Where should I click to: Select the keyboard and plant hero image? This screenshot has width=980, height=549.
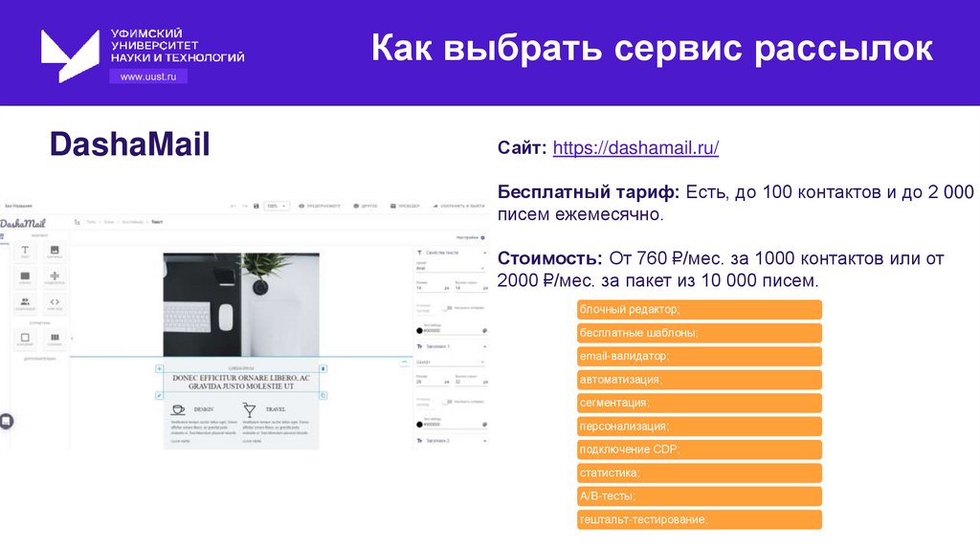[241, 304]
